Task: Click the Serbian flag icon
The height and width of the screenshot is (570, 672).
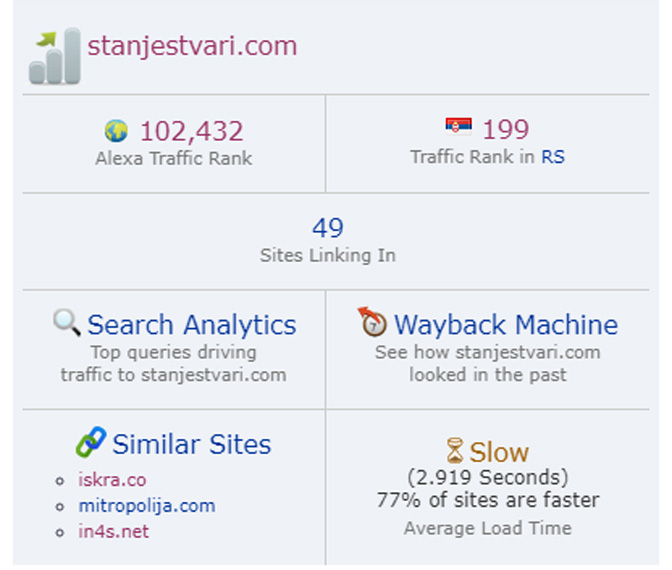Action: coord(458,127)
